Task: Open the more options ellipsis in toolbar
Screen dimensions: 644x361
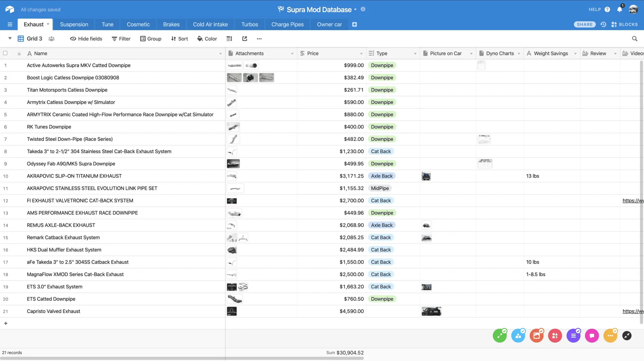Action: (259, 39)
